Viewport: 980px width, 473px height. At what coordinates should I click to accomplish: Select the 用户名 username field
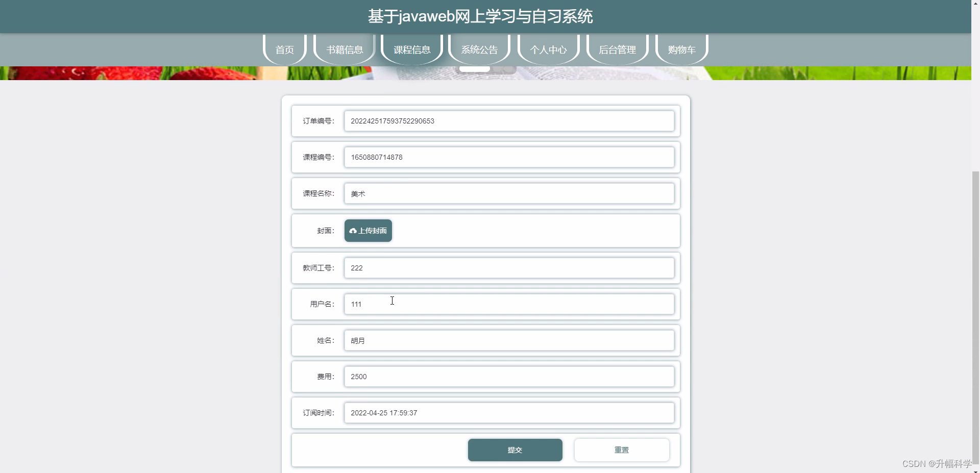click(x=509, y=304)
